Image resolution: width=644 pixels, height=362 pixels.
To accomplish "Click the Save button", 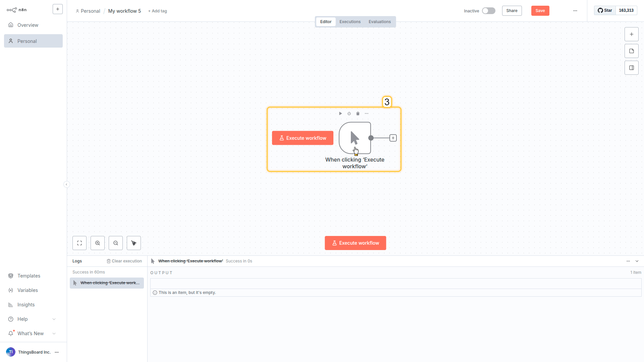I will click(x=540, y=11).
